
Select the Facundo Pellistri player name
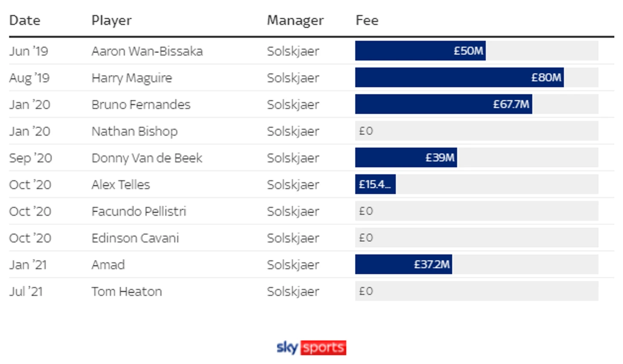pos(139,211)
